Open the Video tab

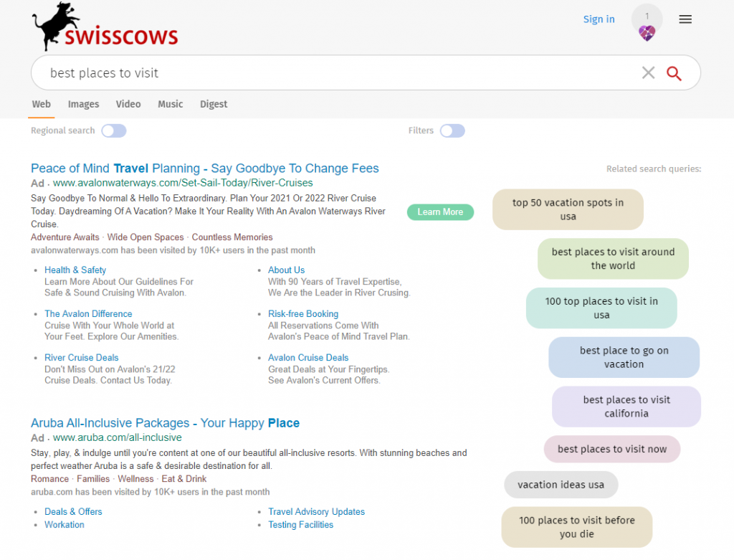(128, 104)
